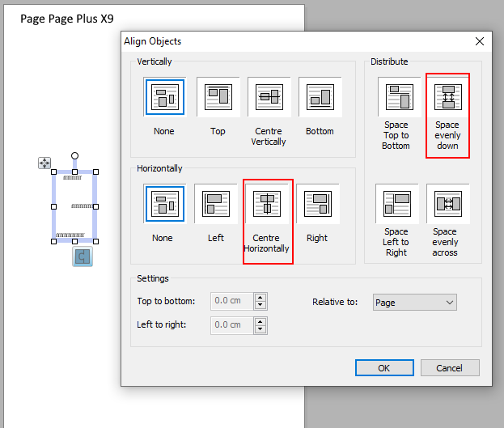This screenshot has width=504, height=428.
Task: Select Right horizontal alignment icon
Action: 318,204
